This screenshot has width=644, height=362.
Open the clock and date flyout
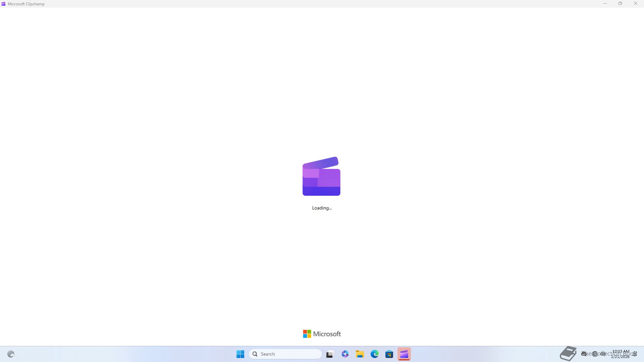click(x=620, y=354)
